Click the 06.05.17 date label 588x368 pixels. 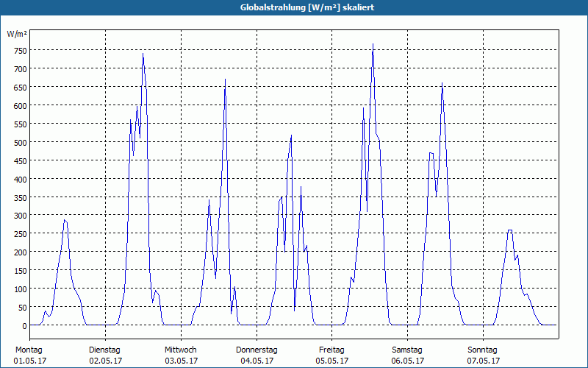pyautogui.click(x=408, y=361)
